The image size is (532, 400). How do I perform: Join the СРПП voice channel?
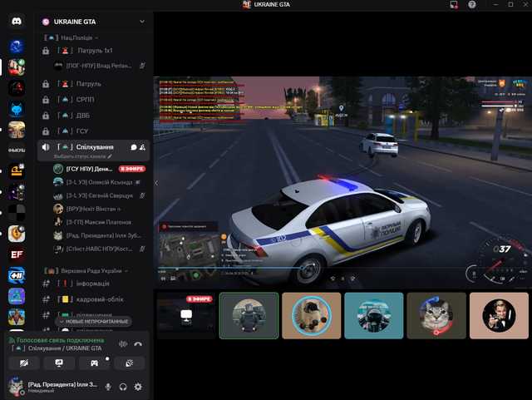coord(94,100)
